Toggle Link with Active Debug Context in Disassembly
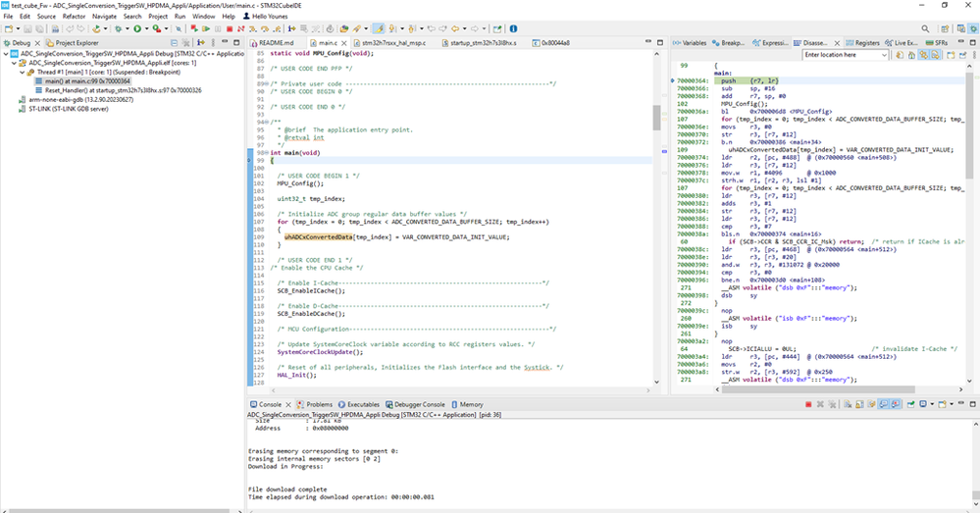This screenshot has width=980, height=513. point(921,55)
